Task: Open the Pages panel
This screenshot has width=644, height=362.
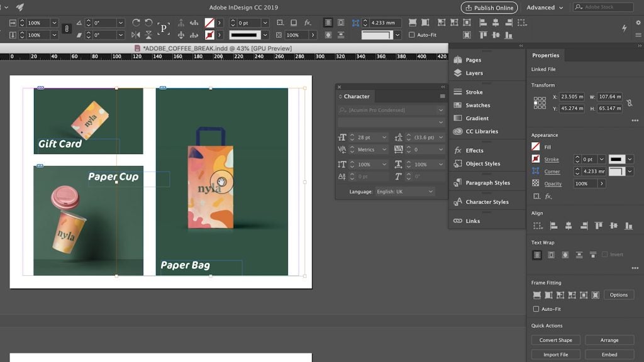Action: click(x=473, y=60)
